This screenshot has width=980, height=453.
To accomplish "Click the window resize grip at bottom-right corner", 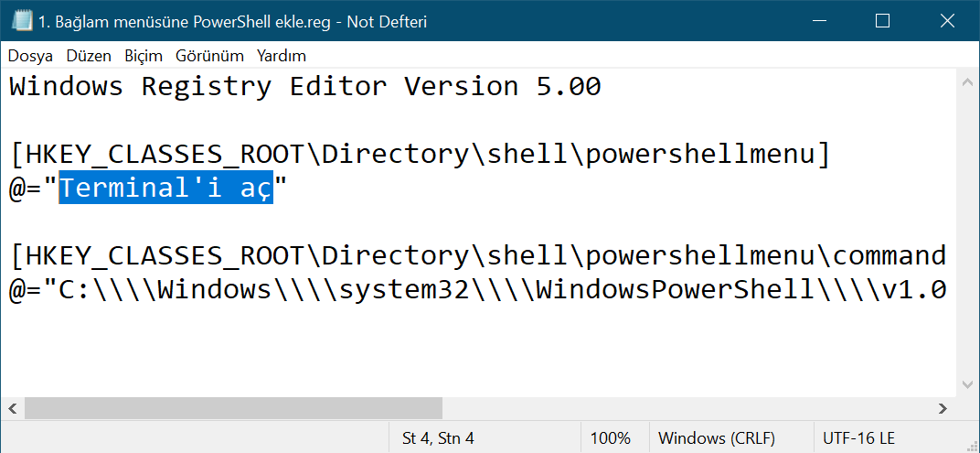I will (x=971, y=445).
